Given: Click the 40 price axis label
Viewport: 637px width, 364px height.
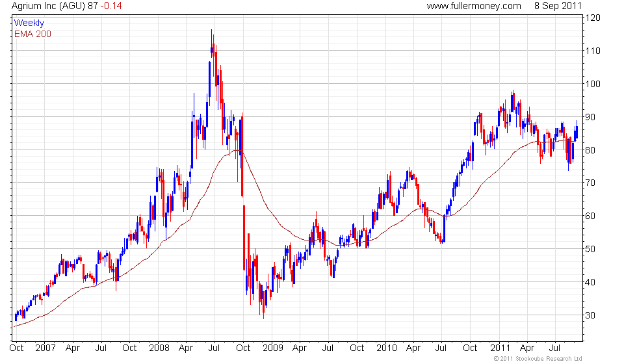Looking at the screenshot, I should [590, 282].
